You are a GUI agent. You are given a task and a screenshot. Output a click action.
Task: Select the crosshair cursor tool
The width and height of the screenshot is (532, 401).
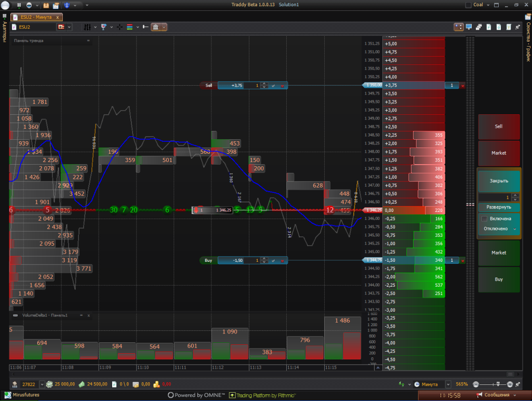[x=119, y=26]
